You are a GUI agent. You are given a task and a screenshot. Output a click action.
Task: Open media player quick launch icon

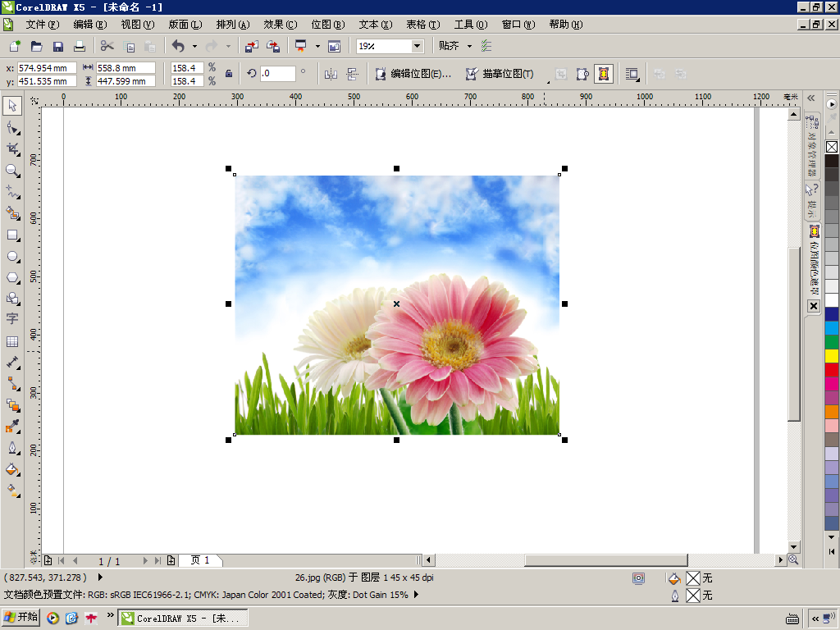52,619
